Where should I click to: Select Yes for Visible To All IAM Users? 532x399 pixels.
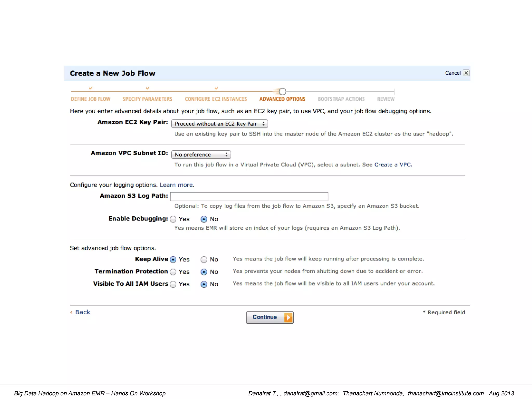173,284
